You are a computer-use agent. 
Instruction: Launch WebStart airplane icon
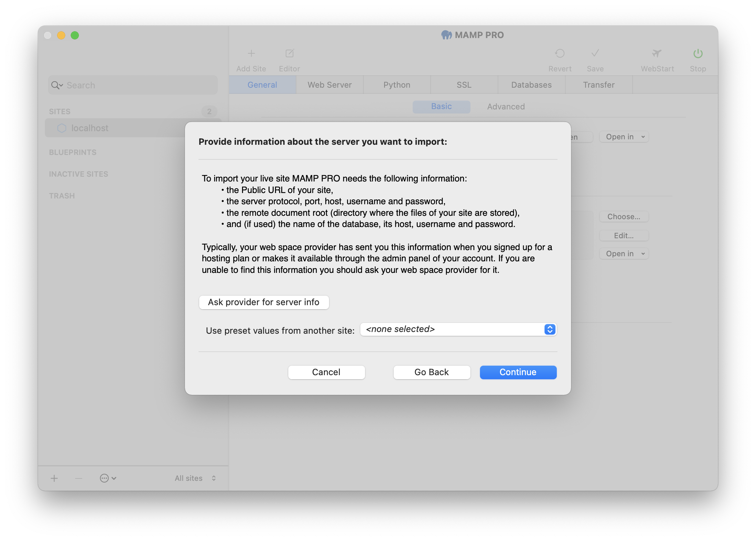[657, 53]
